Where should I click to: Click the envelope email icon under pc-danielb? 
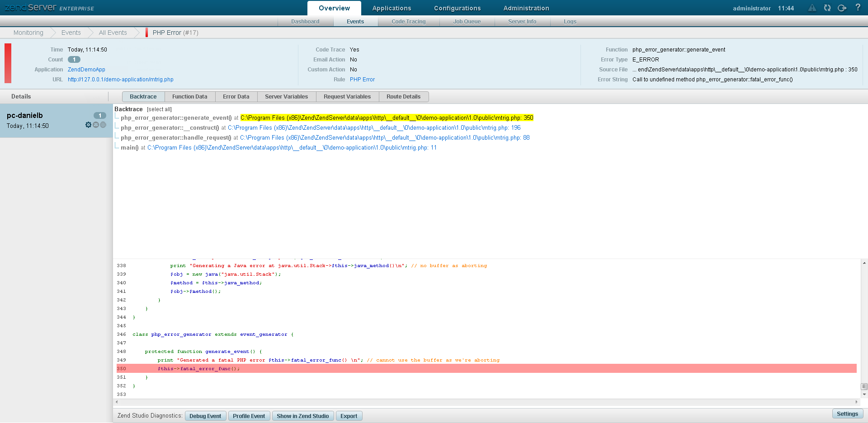(x=96, y=125)
